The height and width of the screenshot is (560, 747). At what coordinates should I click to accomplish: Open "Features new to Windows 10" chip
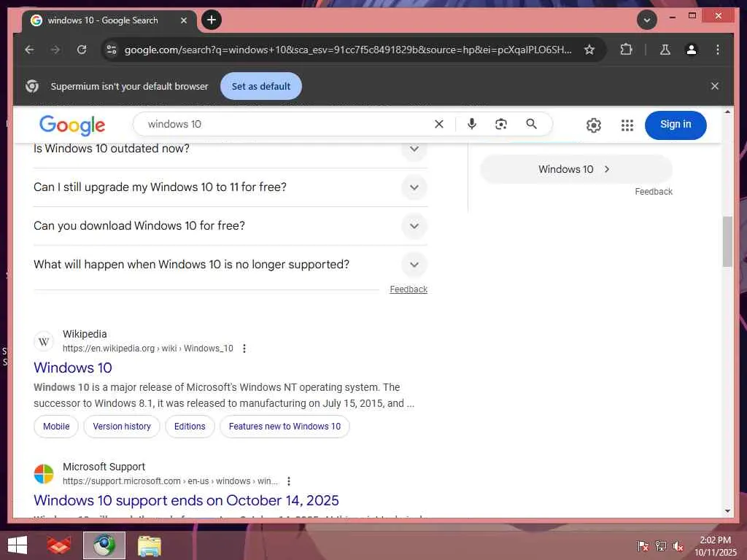[x=285, y=427]
